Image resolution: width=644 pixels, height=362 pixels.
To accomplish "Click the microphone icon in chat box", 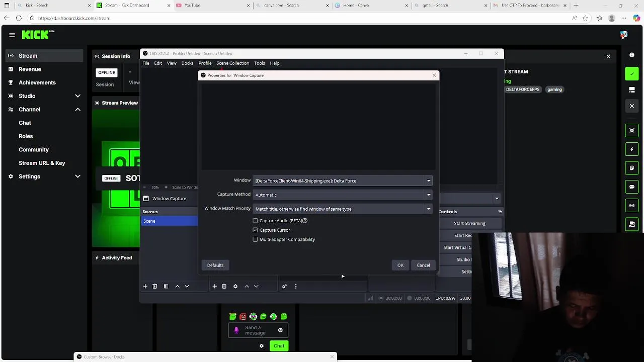I will point(236,330).
